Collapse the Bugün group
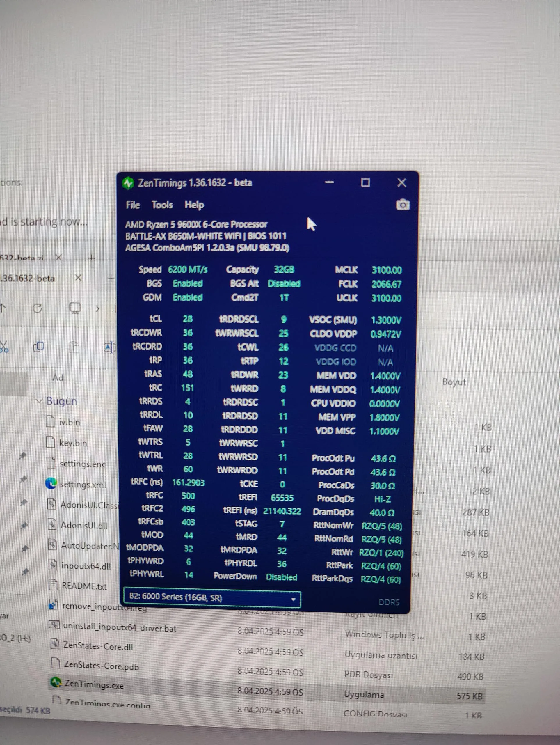 coord(39,401)
